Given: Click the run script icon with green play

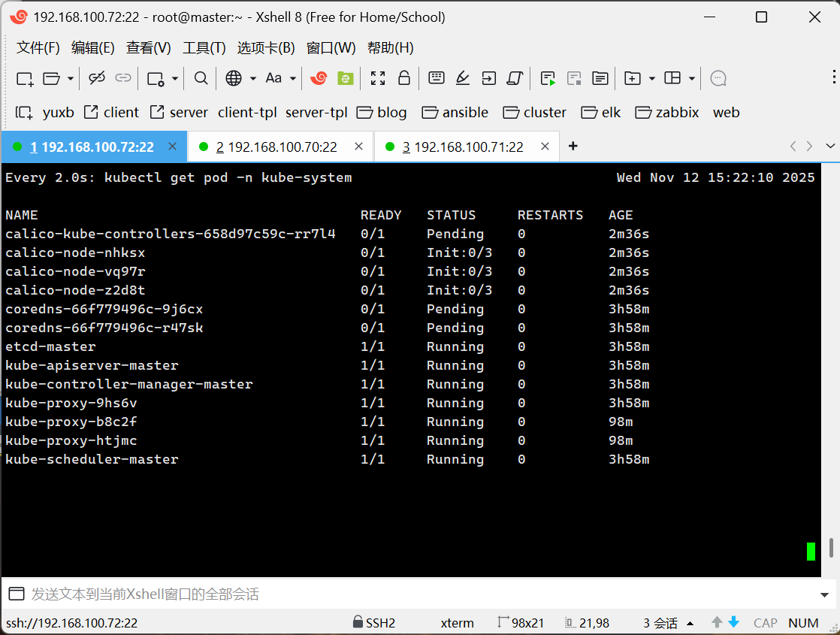Looking at the screenshot, I should (548, 79).
